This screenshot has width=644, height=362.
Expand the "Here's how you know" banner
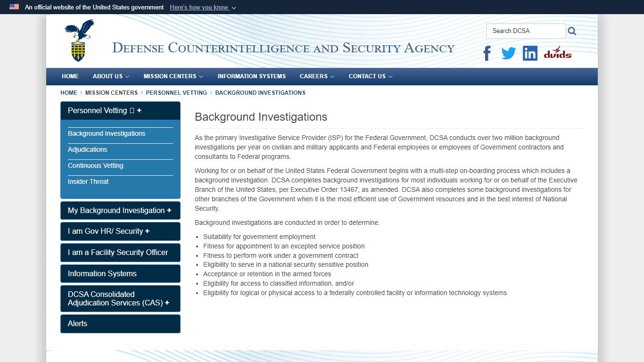coord(203,8)
